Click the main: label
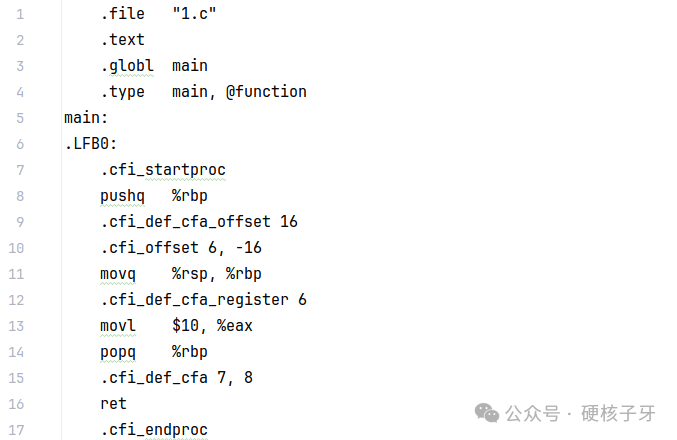The image size is (677, 440). pos(86,118)
